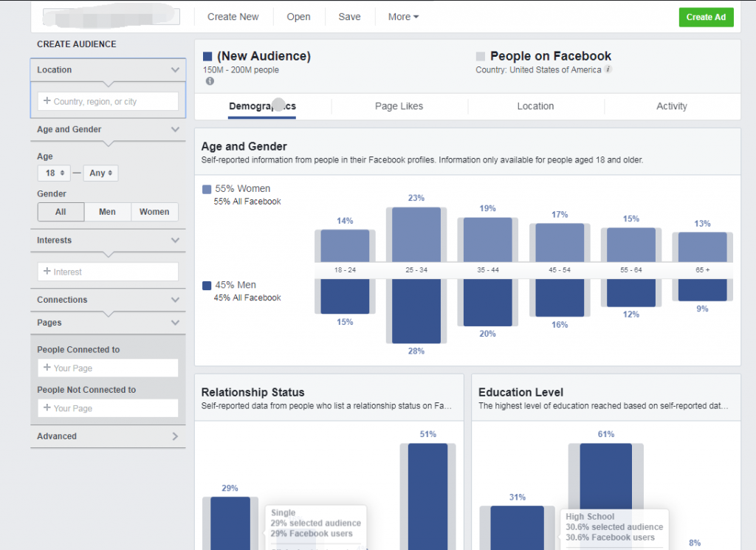Click the 45% Men legend square
756x550 pixels.
pos(207,286)
